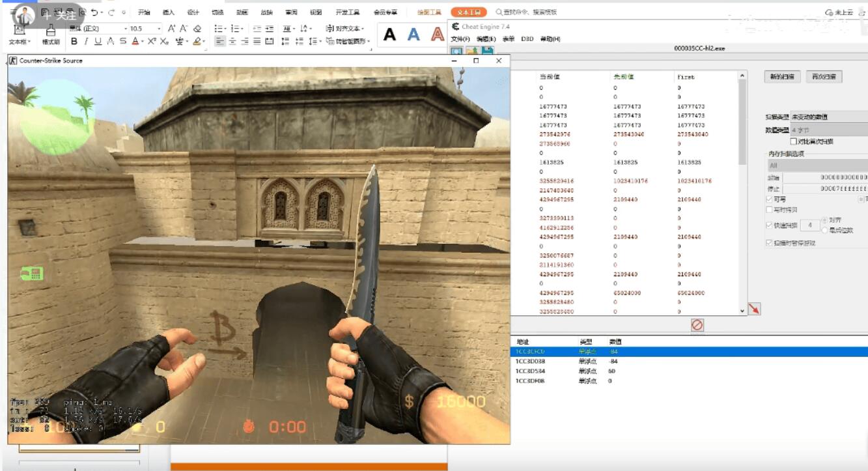Switch to 绘图工具 ribbon tab

(429, 12)
